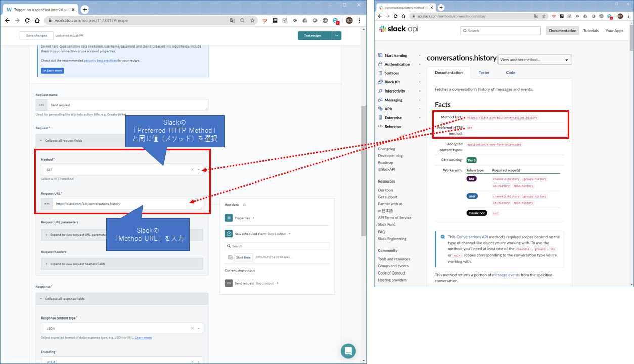Image resolution: width=634 pixels, height=364 pixels.
Task: Expand request headers fields section
Action: (x=122, y=264)
